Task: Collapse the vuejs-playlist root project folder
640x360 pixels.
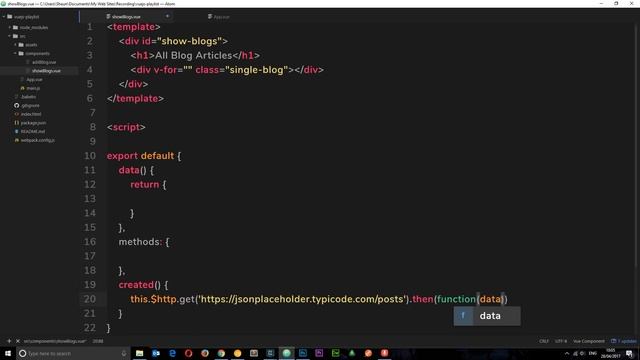Action: 4,17
